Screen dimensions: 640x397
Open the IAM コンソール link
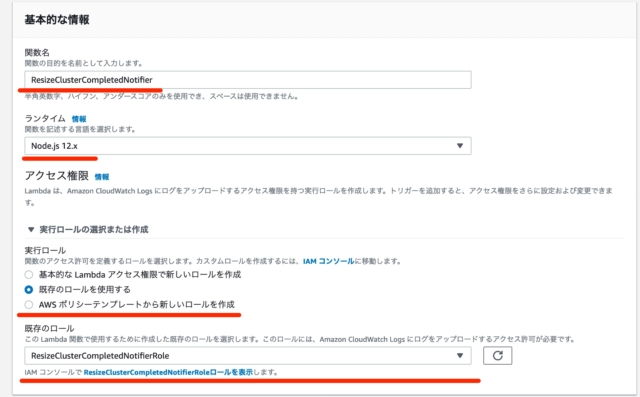coord(329,261)
